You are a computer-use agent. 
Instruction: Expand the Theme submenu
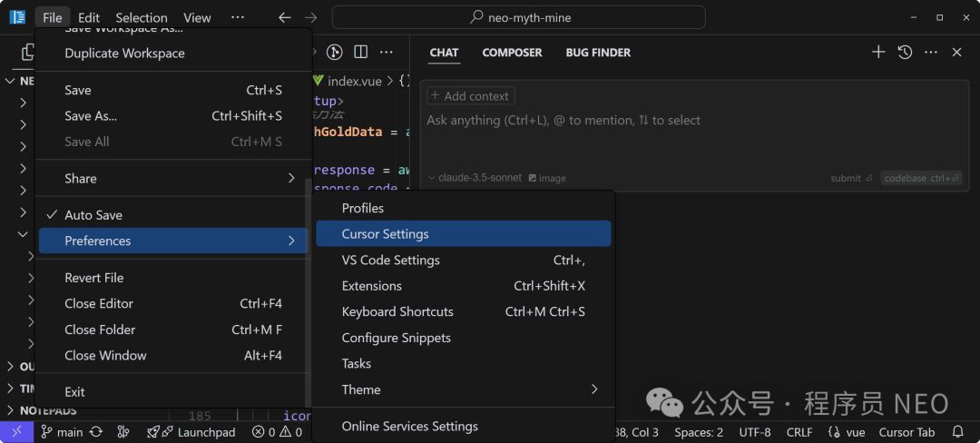[463, 389]
